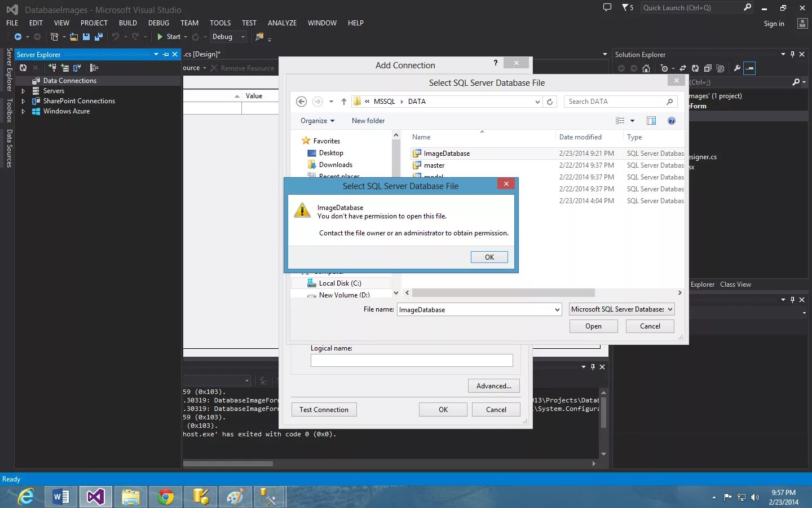The width and height of the screenshot is (812, 508).
Task: Expand the Servers tree node
Action: 23,91
